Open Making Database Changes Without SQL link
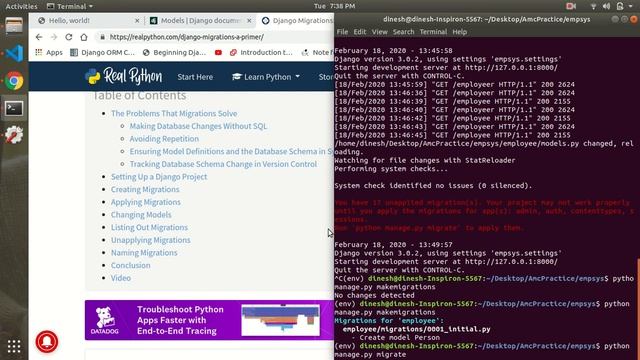The width and height of the screenshot is (640, 360). (198, 126)
